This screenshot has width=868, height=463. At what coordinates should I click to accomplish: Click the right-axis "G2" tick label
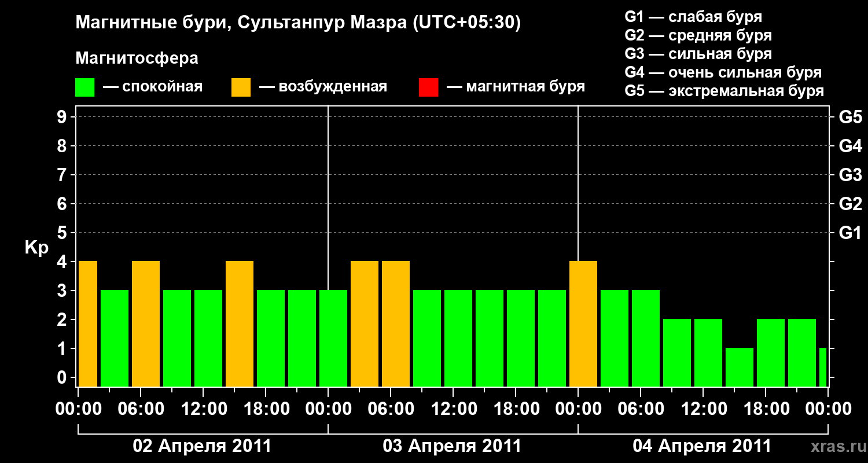850,204
